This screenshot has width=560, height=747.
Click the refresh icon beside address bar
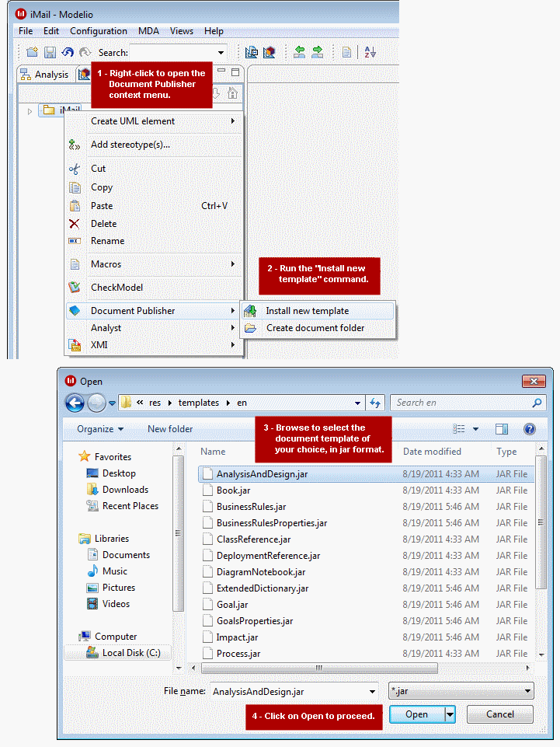tap(375, 403)
